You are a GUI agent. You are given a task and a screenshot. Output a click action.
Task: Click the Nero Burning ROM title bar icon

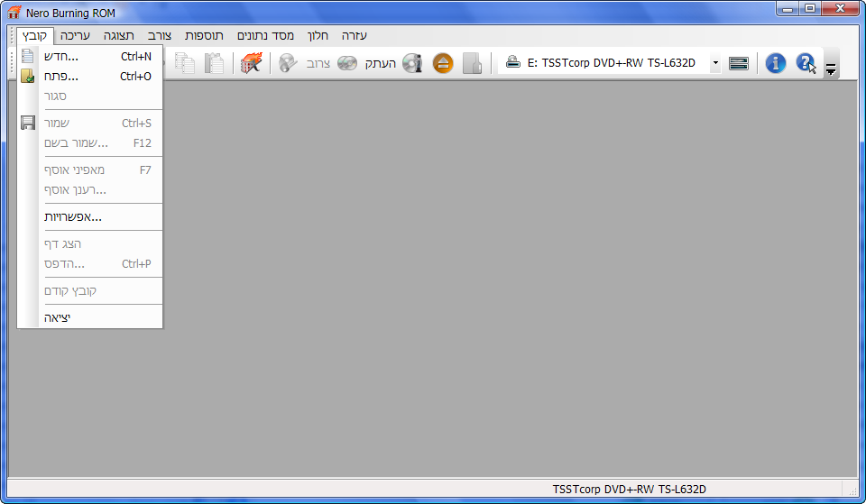[15, 12]
